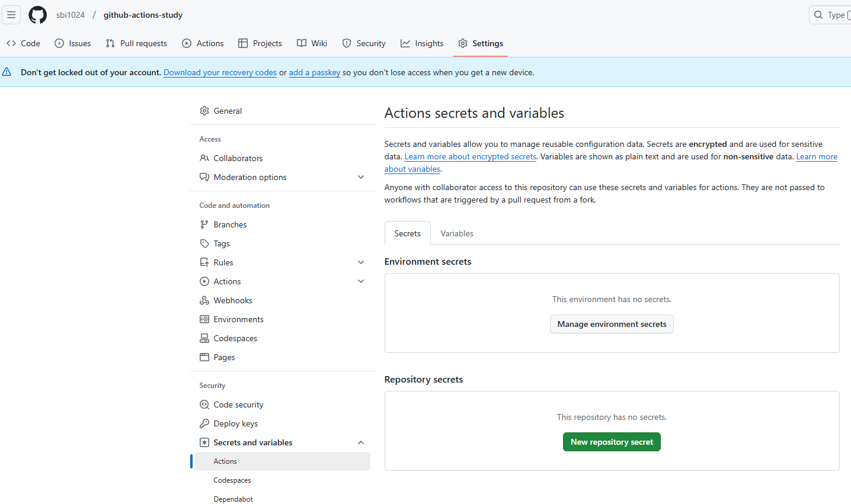Click the add a passkey link
Screen dimensions: 851x504
point(315,72)
